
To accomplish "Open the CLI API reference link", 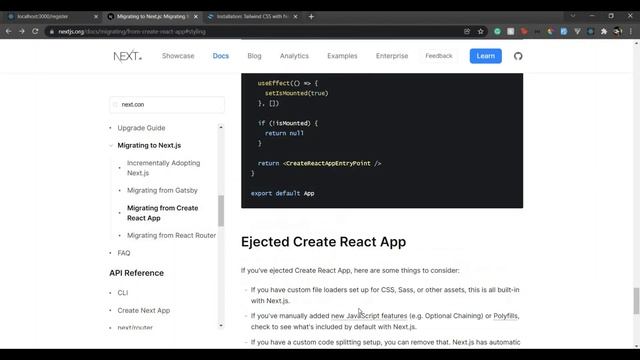I will coord(122,293).
